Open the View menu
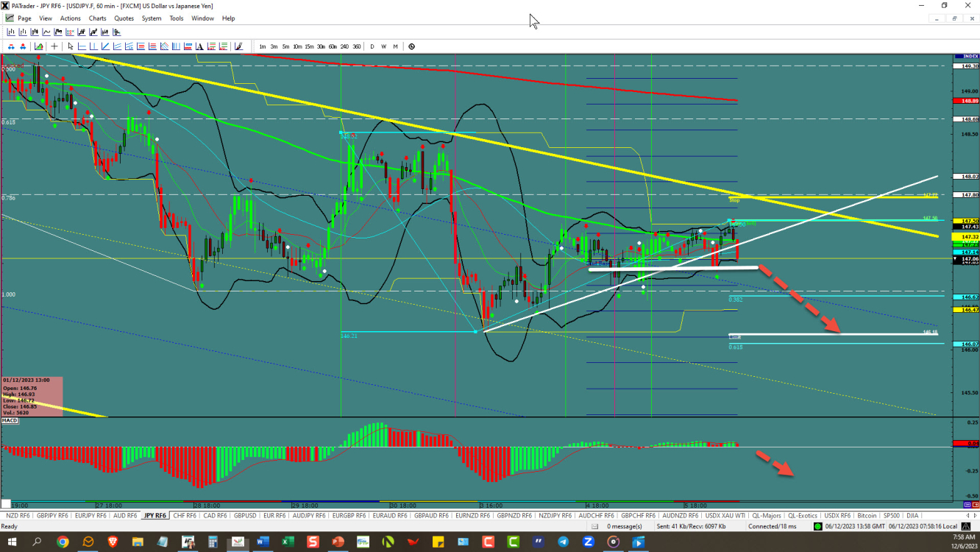980x552 pixels. (x=46, y=18)
